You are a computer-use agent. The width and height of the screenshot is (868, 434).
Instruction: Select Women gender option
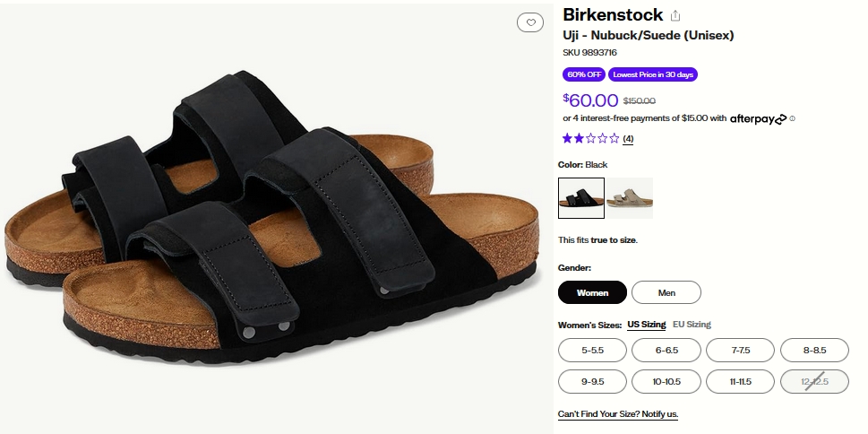592,292
